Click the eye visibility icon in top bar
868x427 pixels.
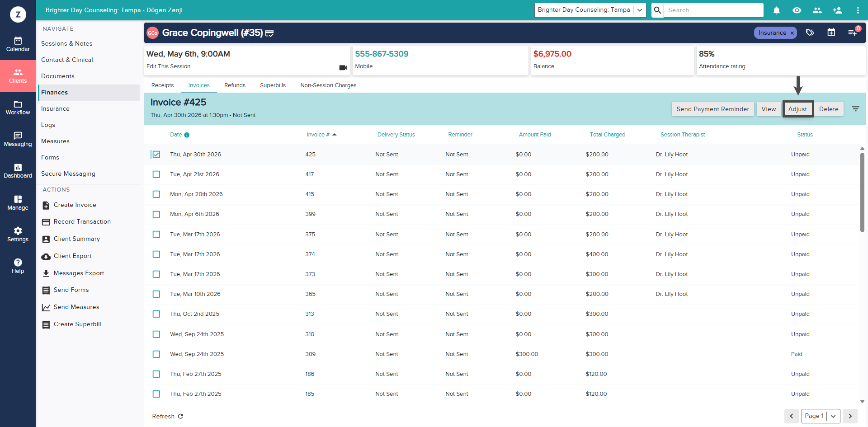pyautogui.click(x=797, y=10)
